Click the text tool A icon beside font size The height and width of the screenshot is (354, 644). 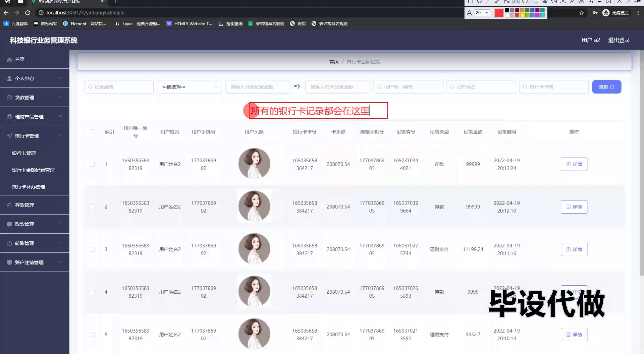click(x=469, y=13)
